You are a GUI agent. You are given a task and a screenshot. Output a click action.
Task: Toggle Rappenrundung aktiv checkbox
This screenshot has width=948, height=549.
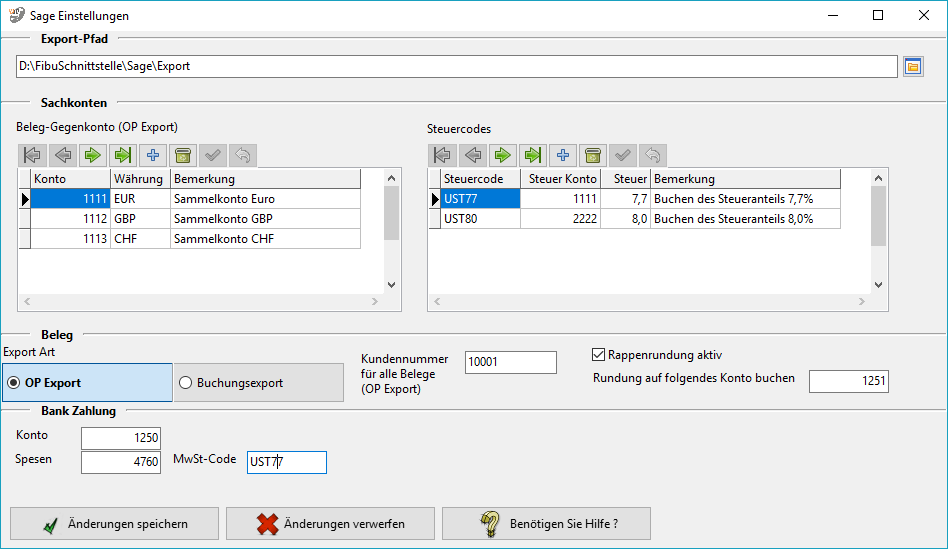599,355
